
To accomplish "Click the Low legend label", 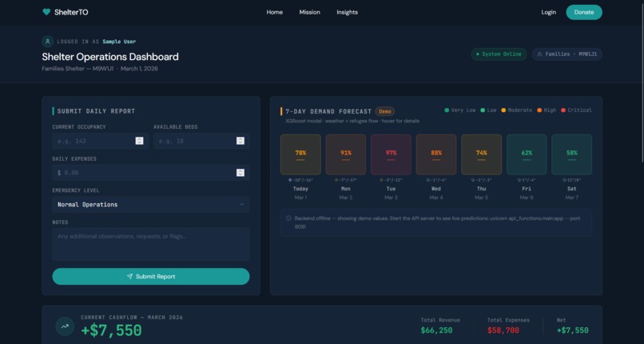I will coord(491,110).
